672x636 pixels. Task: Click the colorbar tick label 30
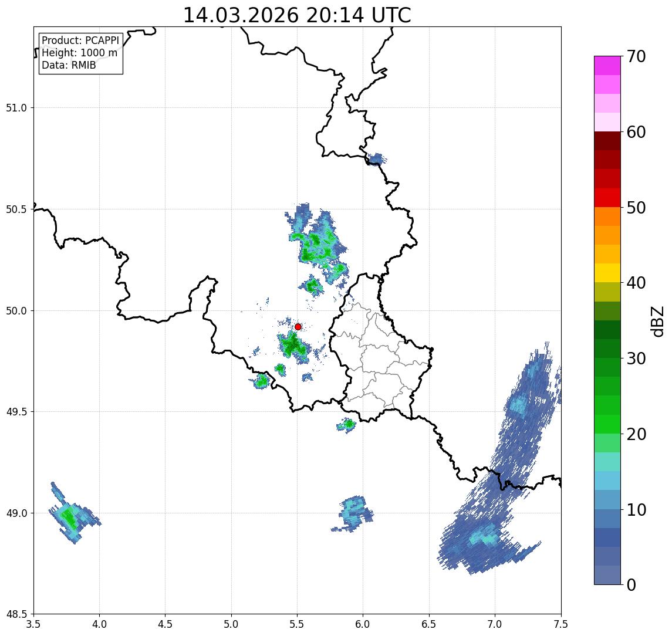click(636, 358)
